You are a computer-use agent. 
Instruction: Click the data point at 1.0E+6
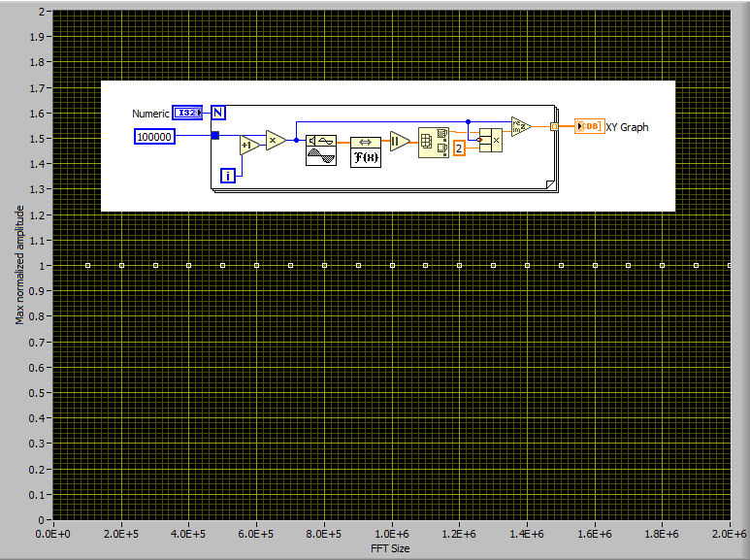point(392,265)
